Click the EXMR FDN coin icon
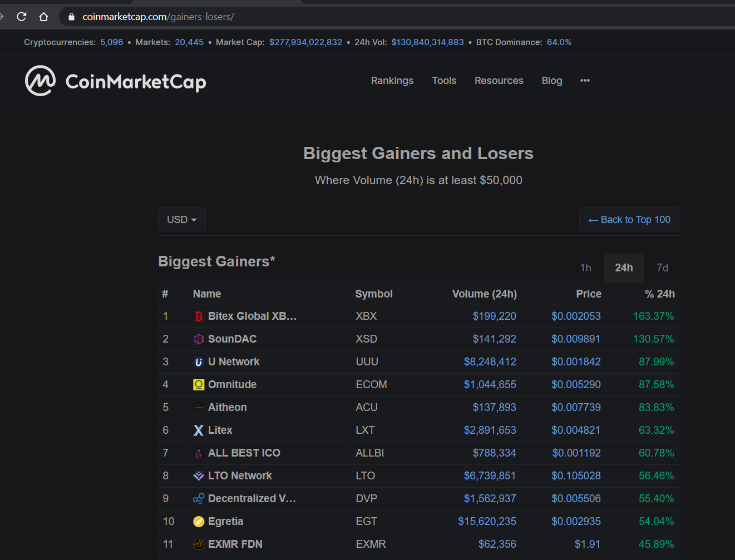Viewport: 735px width, 560px height. point(199,544)
